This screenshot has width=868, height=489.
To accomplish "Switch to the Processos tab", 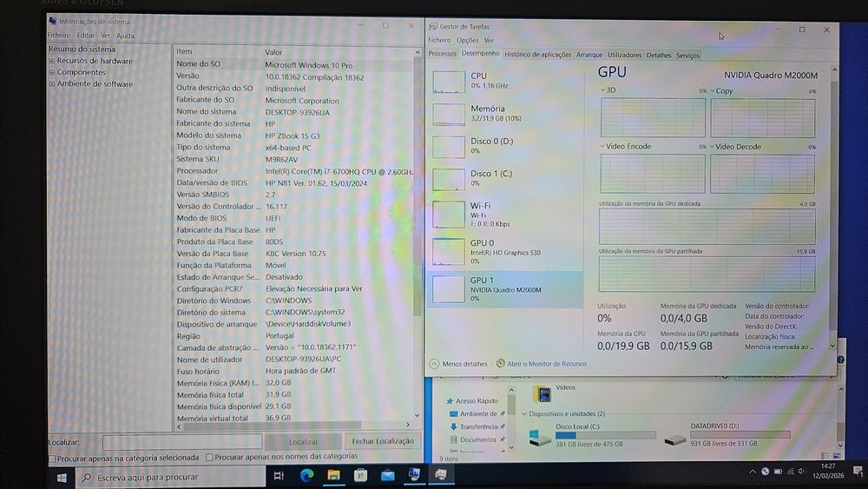I will [x=443, y=54].
